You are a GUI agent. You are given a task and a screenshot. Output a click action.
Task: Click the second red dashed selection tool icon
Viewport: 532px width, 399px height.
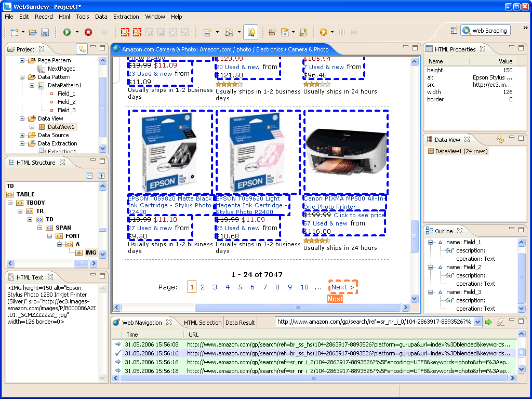pyautogui.click(x=137, y=32)
